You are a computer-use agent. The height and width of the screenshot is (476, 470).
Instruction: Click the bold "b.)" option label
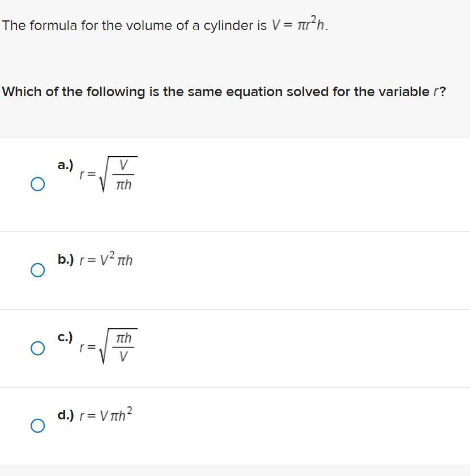pos(66,260)
